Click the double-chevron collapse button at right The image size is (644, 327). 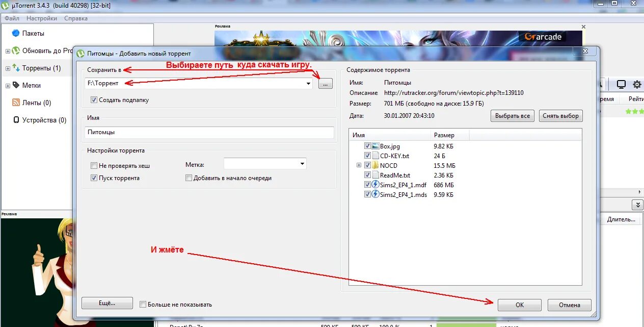[637, 205]
